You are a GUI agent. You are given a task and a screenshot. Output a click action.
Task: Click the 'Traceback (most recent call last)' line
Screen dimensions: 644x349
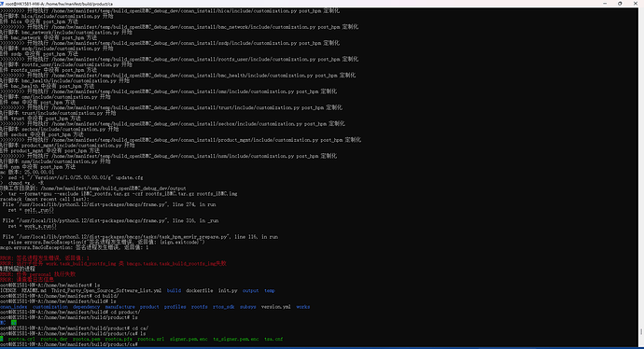pos(45,199)
